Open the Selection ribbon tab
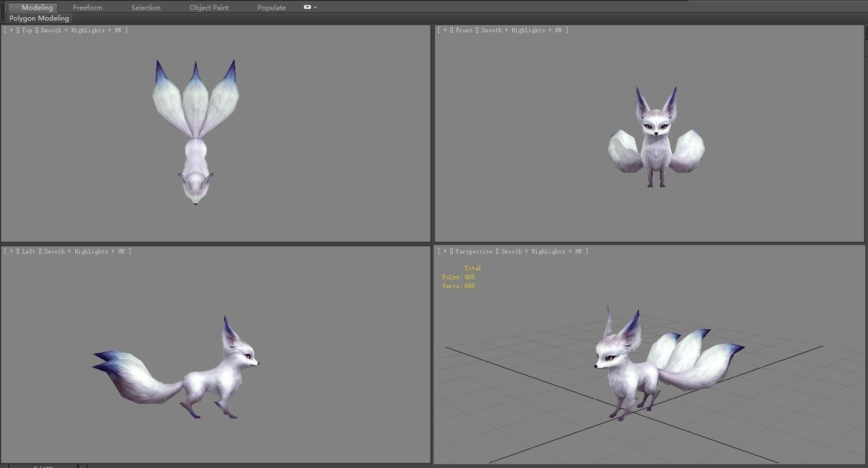This screenshot has width=868, height=468. click(x=146, y=7)
